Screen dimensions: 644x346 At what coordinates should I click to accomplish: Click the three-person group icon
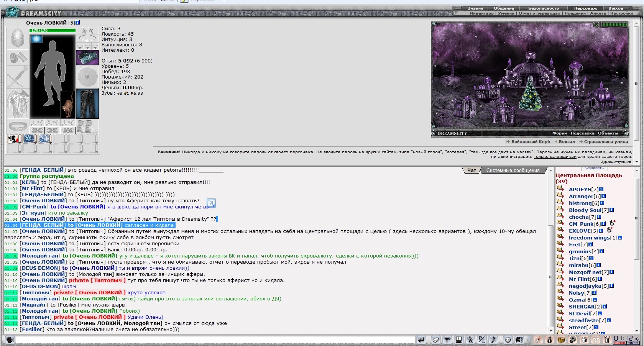click(595, 339)
